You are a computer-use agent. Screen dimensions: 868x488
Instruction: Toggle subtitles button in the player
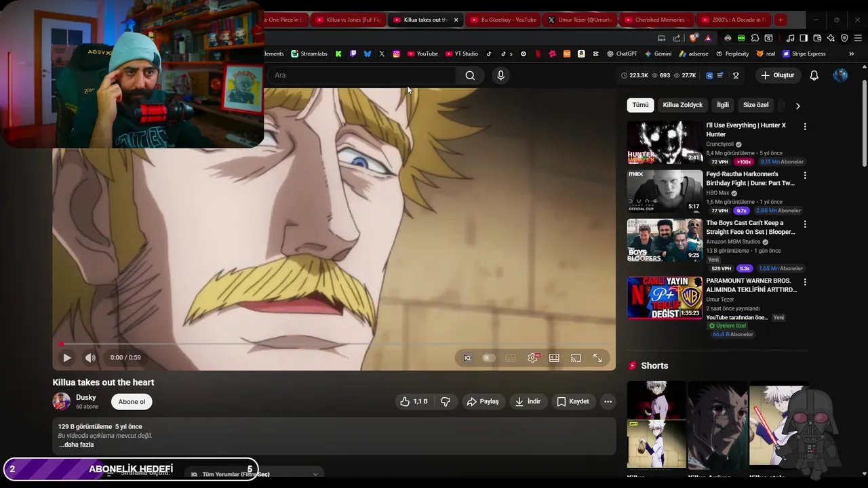coord(511,358)
